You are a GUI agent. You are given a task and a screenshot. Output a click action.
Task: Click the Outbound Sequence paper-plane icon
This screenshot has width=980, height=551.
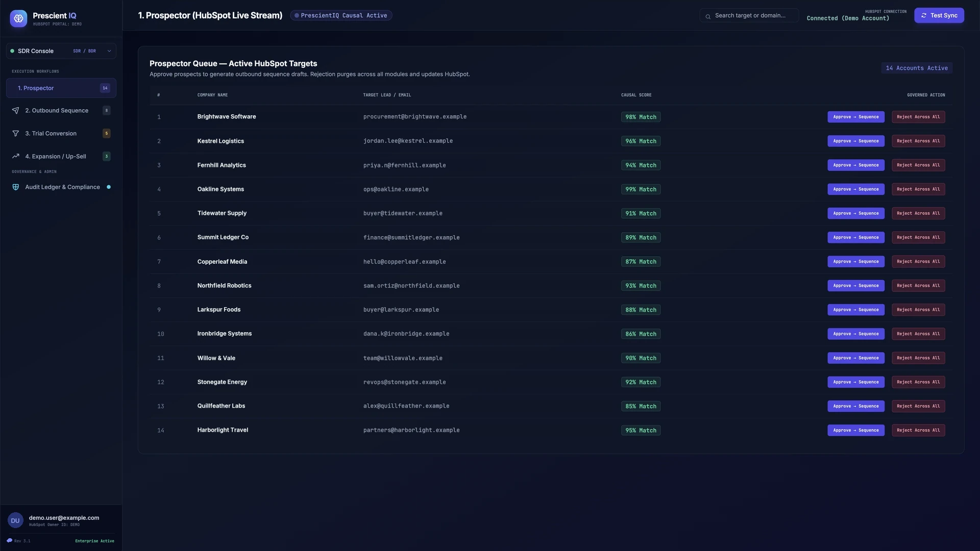[16, 111]
